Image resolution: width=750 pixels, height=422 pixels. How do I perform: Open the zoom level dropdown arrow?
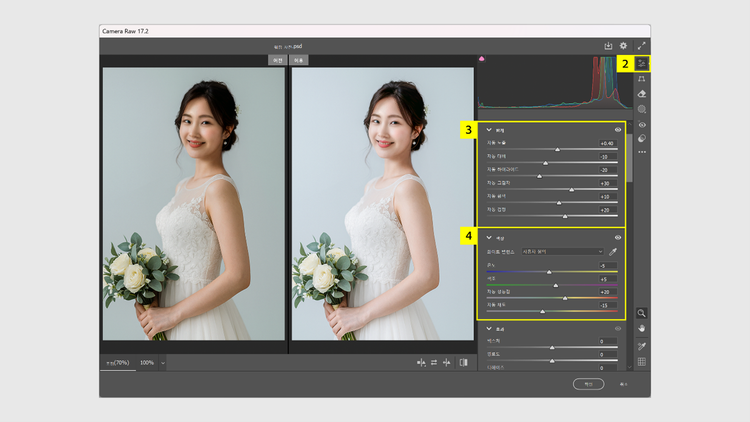point(162,362)
